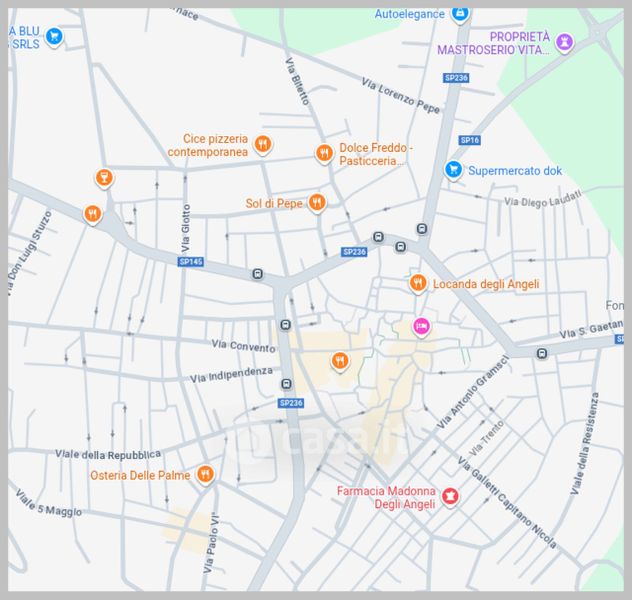Select the Via Indipendenza street label
Viewport: 632px width, 600px height.
tap(231, 375)
